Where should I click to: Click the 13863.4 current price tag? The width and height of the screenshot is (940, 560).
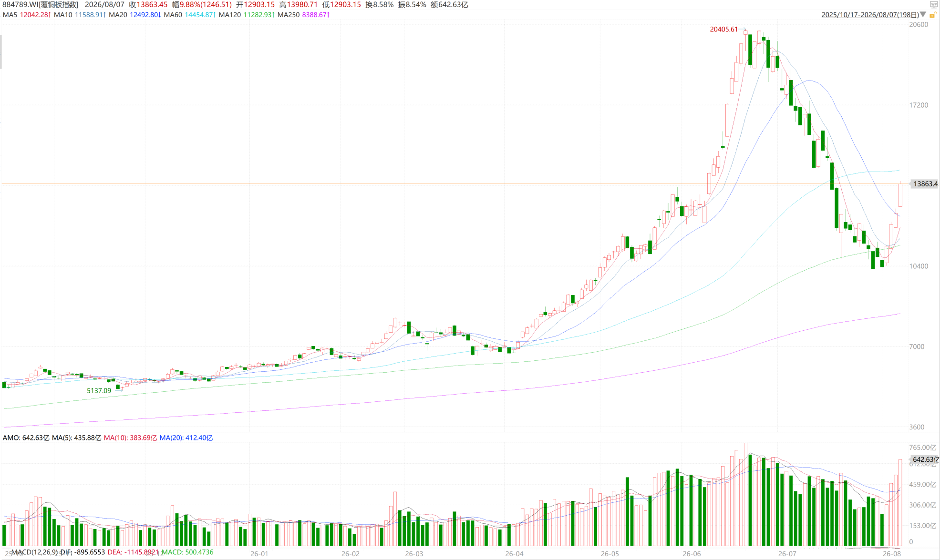tap(924, 184)
